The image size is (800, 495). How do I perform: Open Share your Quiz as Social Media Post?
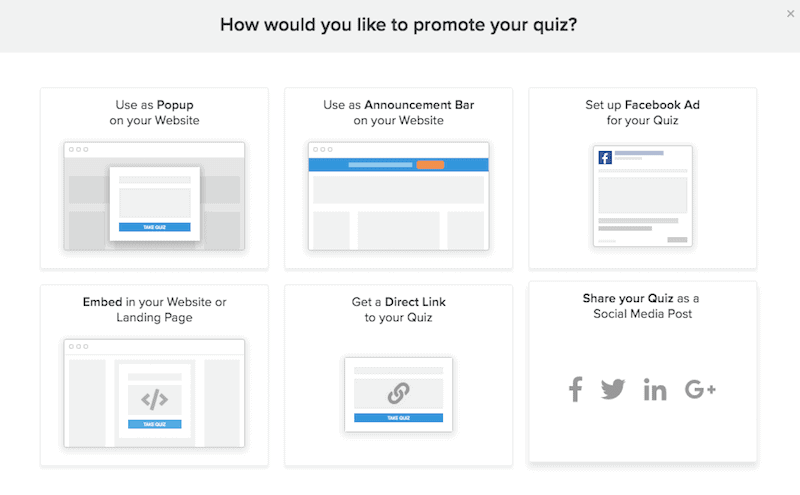point(642,372)
